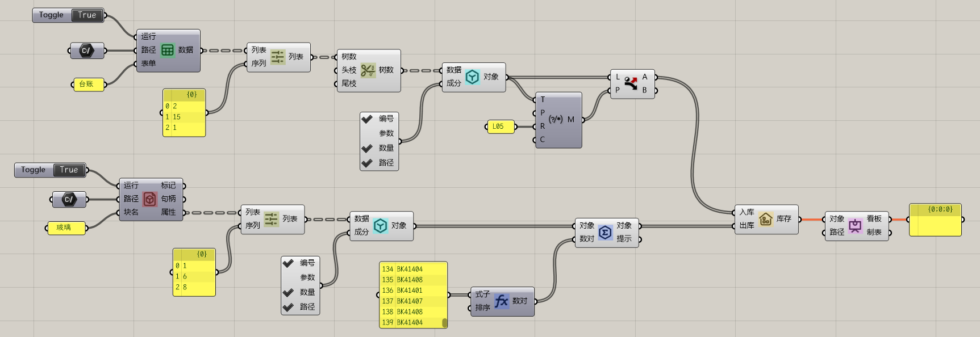Click the dispatch arrow icon on the L P A B component
Viewport: 980px width, 337px height.
(x=631, y=83)
